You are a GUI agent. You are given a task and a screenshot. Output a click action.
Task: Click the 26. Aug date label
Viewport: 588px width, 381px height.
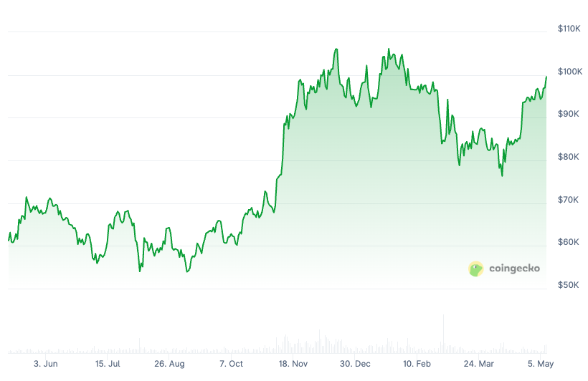[x=169, y=364]
